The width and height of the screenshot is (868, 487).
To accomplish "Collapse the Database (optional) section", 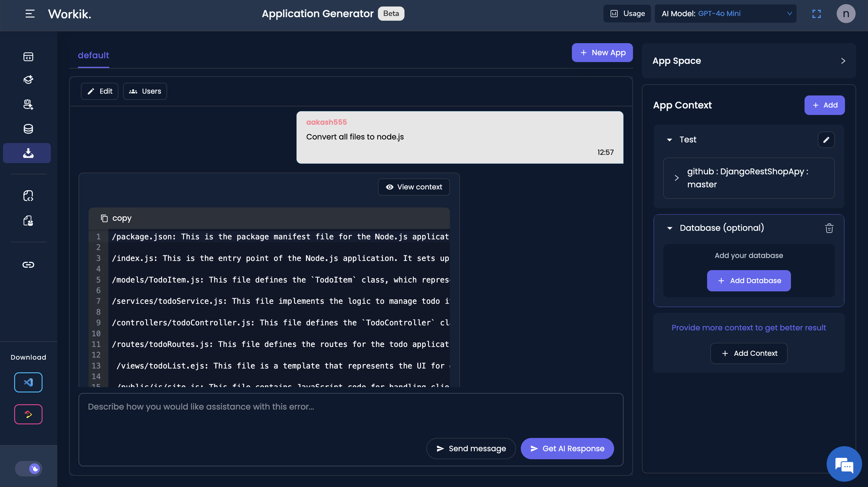I will tap(670, 228).
